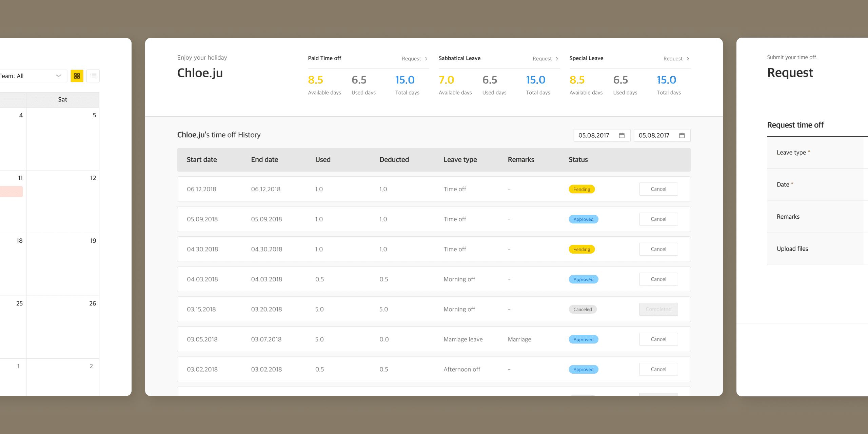868x434 pixels.
Task: Click arrow next to Paid Time off Request
Action: coord(426,59)
